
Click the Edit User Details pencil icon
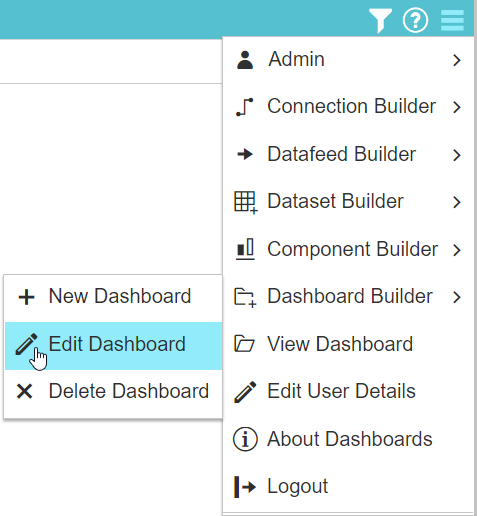point(245,392)
